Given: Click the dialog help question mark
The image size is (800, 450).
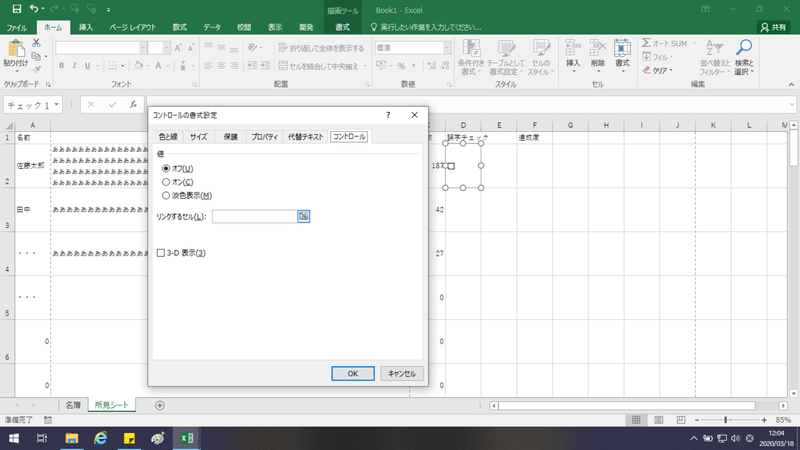Looking at the screenshot, I should 388,115.
